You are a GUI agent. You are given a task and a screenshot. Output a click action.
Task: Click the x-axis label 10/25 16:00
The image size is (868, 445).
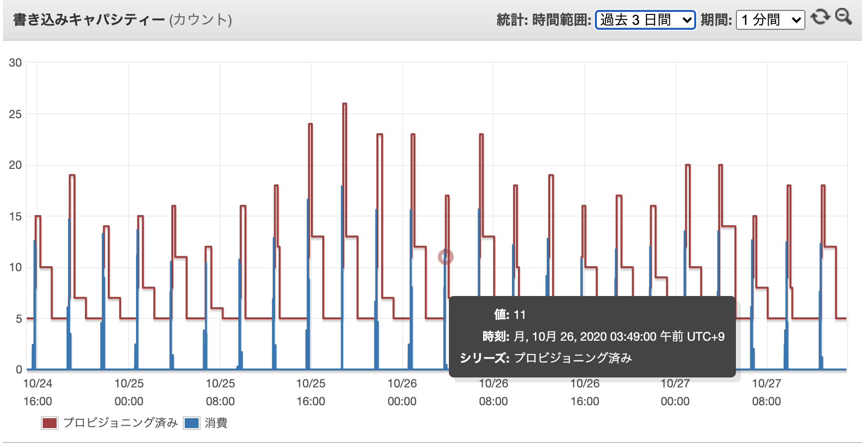pos(311,392)
